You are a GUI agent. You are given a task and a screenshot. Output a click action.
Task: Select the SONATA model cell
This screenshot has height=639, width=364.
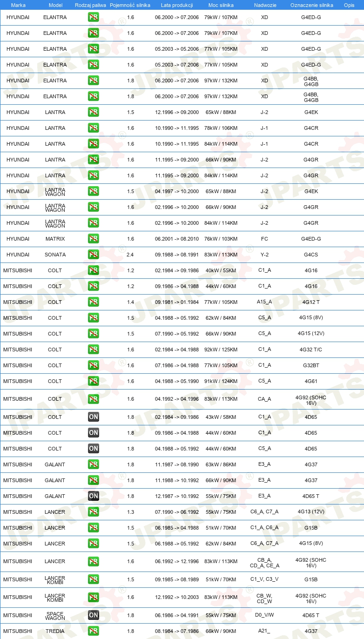[55, 255]
